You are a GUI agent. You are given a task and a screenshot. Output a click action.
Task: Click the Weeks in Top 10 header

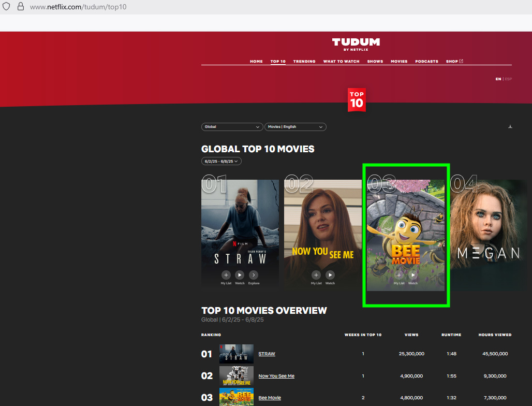[x=363, y=335]
